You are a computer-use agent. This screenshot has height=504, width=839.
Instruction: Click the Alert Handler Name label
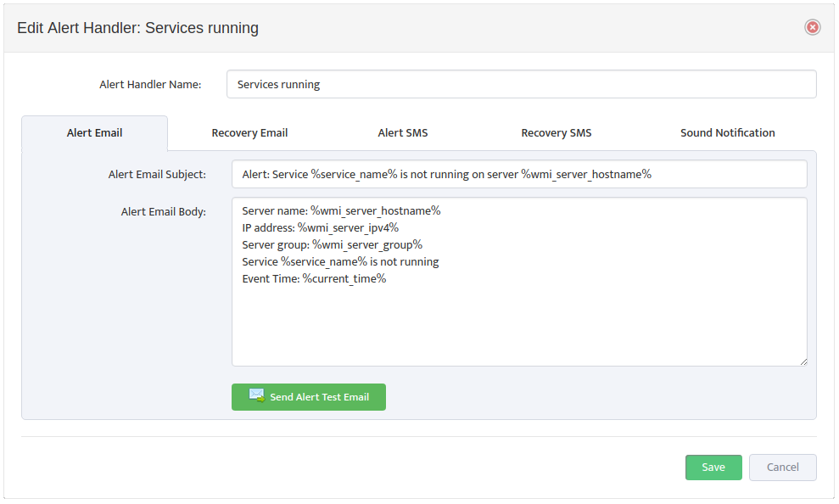tap(150, 85)
